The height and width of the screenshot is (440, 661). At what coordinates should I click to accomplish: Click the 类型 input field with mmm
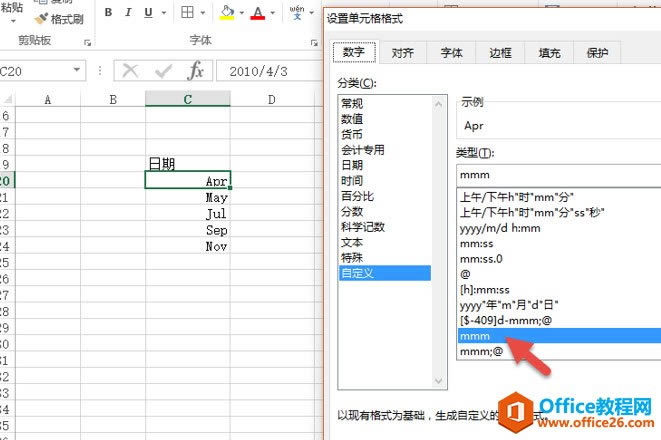[559, 175]
